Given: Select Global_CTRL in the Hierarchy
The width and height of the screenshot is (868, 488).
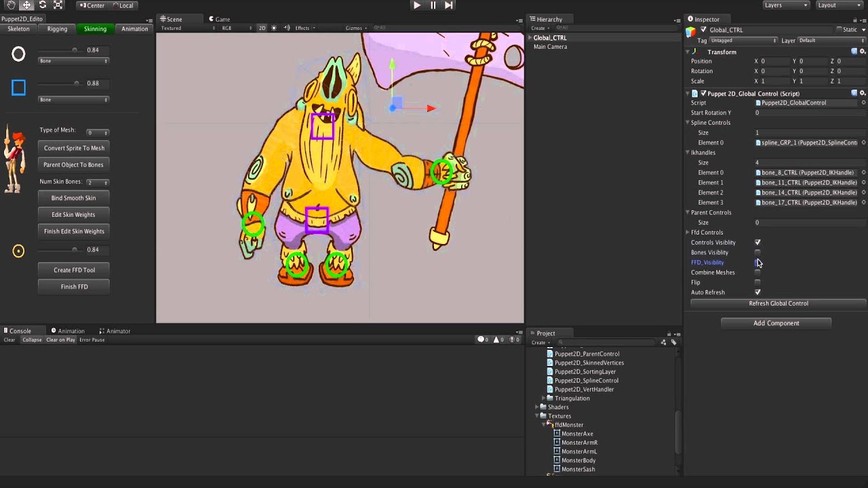Looking at the screenshot, I should click(551, 37).
